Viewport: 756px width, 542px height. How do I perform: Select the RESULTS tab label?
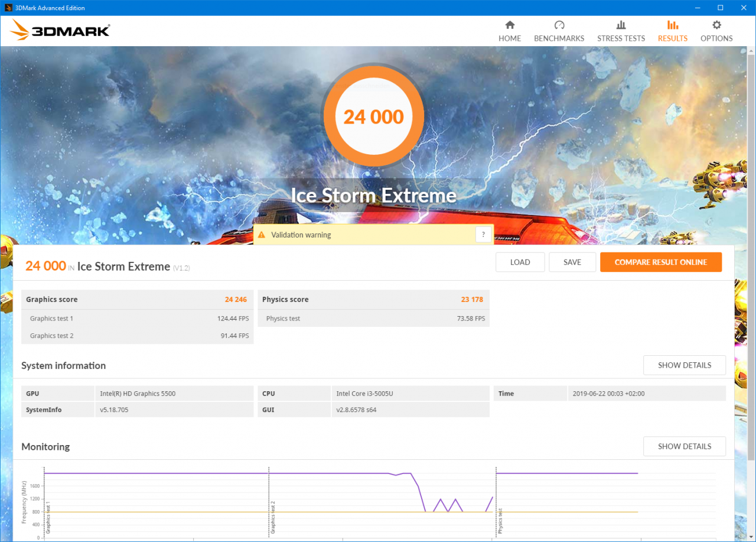673,38
